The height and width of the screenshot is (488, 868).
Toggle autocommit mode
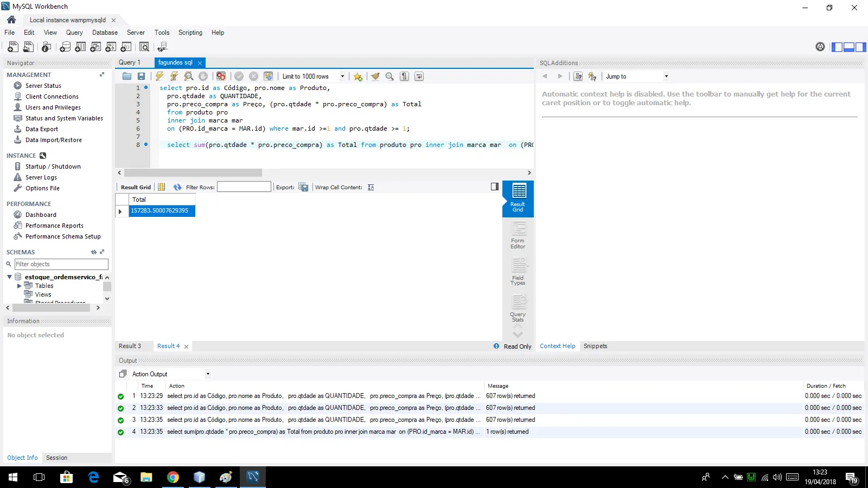(268, 76)
